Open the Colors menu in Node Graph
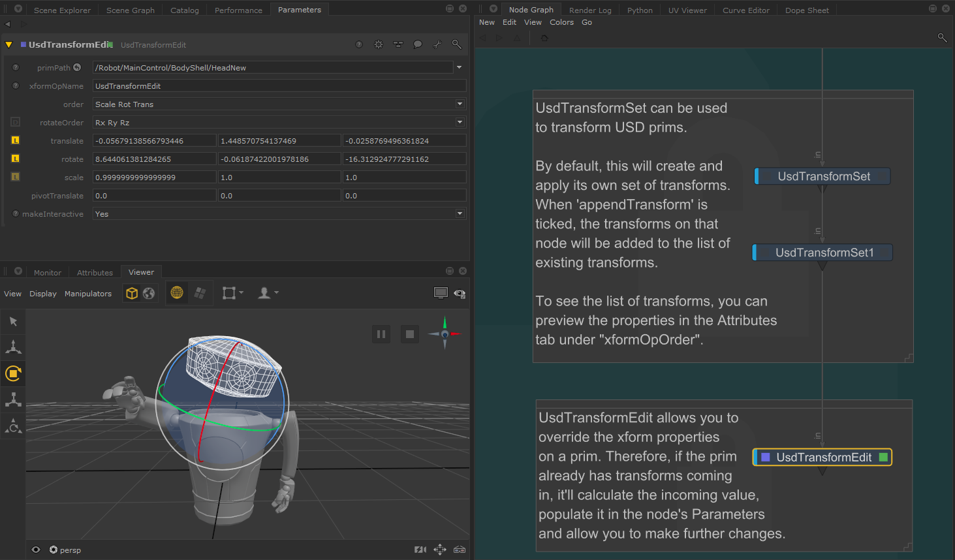This screenshot has height=560, width=955. coord(561,22)
